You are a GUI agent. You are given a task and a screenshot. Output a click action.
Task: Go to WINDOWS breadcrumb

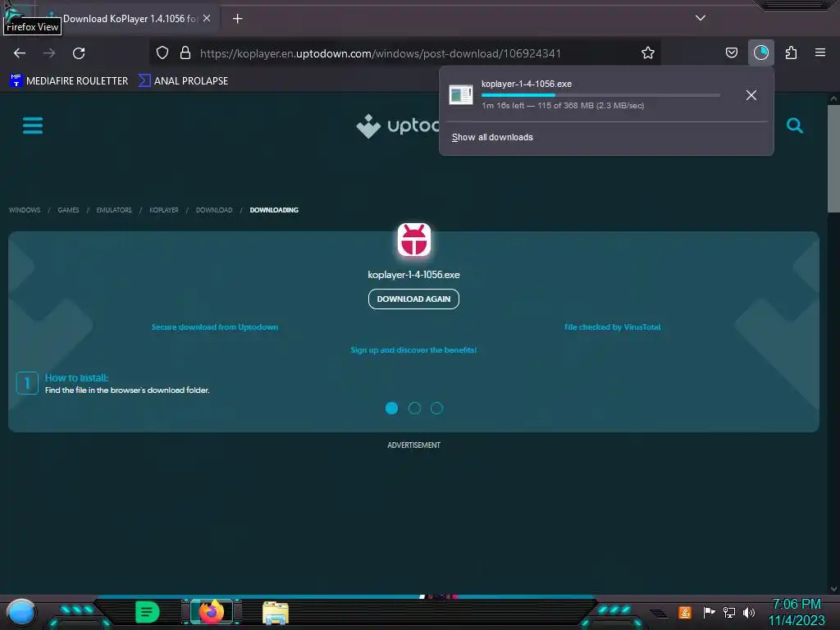click(25, 210)
